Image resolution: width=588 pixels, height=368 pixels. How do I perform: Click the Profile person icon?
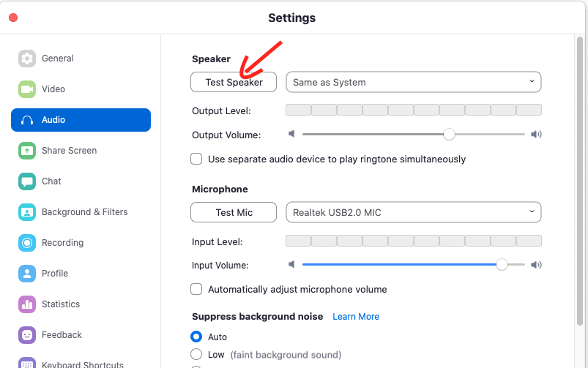coord(27,274)
